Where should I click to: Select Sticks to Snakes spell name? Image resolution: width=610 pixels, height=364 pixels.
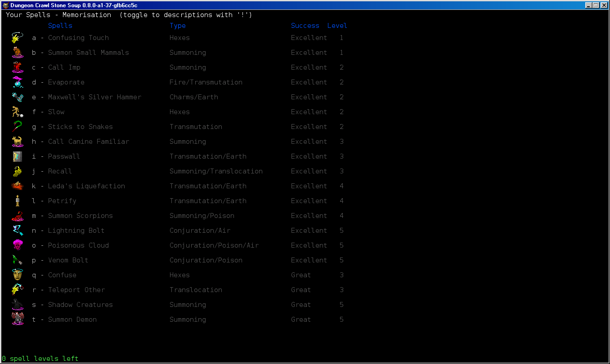[81, 127]
